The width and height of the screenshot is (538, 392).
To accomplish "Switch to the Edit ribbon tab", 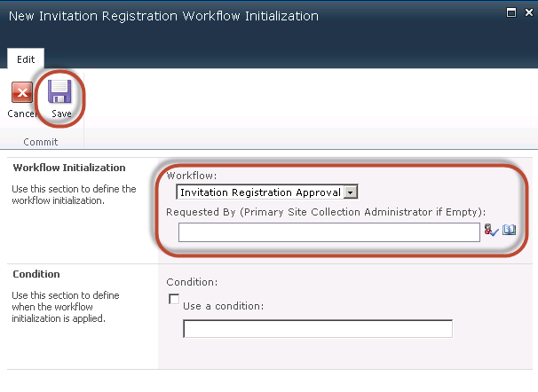I will point(26,59).
